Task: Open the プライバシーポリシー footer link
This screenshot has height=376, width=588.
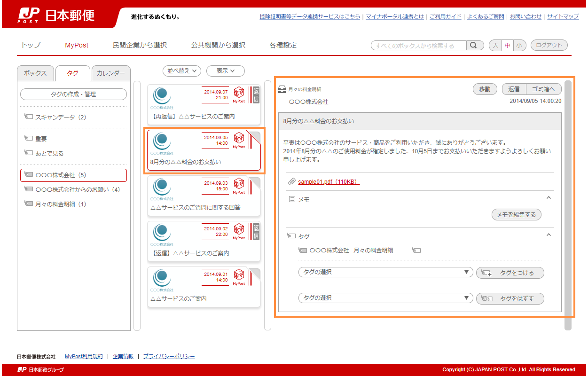Action: coord(169,356)
